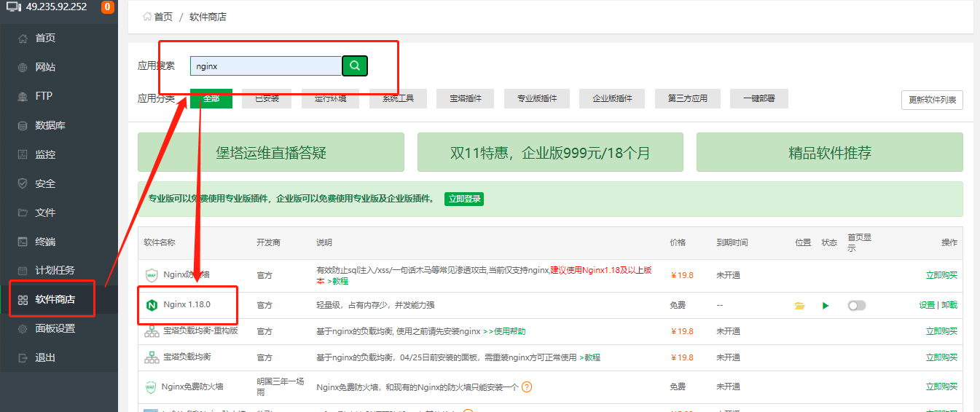Click the 到期时间 column header
This screenshot has width=980, height=412.
point(732,242)
